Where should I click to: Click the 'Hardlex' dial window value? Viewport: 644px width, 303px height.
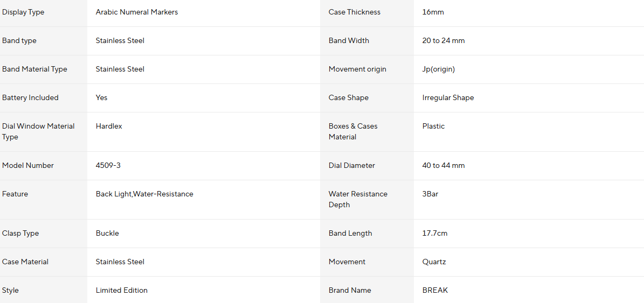pos(109,126)
